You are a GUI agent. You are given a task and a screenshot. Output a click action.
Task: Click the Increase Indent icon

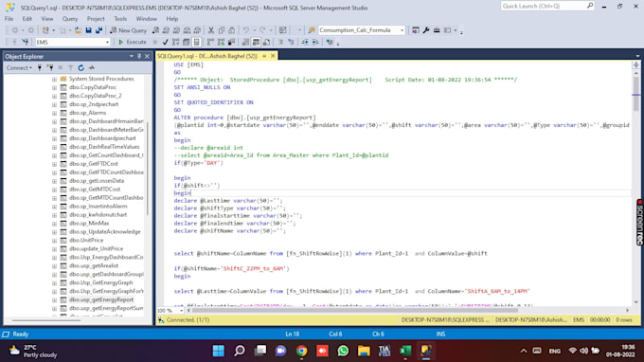point(315,42)
